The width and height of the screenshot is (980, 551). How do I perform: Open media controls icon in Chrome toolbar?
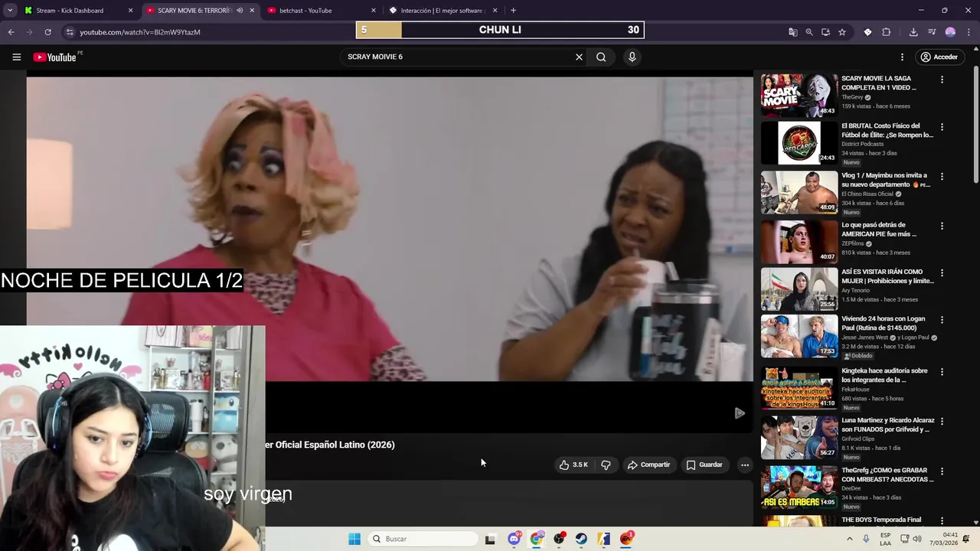tap(932, 32)
